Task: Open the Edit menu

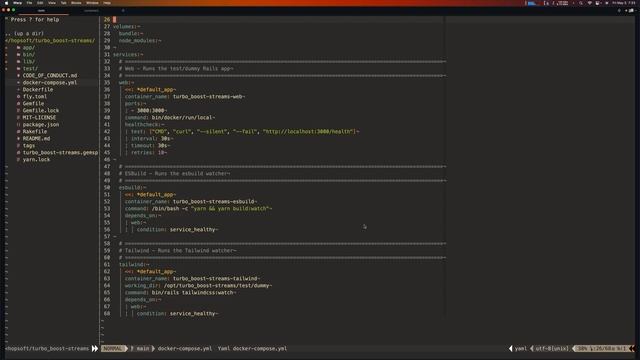Action: point(40,2)
